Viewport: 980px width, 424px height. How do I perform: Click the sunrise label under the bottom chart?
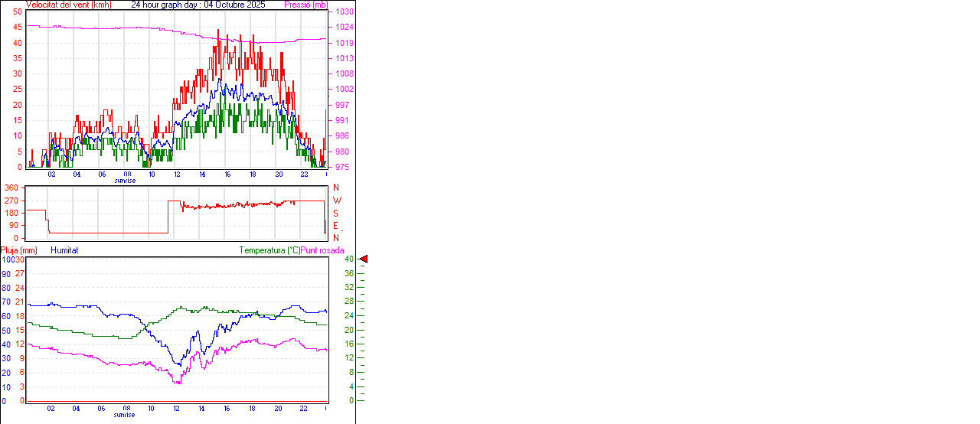point(125,415)
